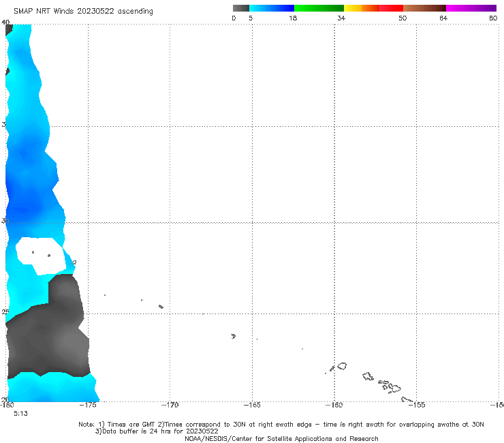
Task: Click the 'NOAA/NESDIS/Center for Satellite Applications and Research' credit
Action: point(281,439)
